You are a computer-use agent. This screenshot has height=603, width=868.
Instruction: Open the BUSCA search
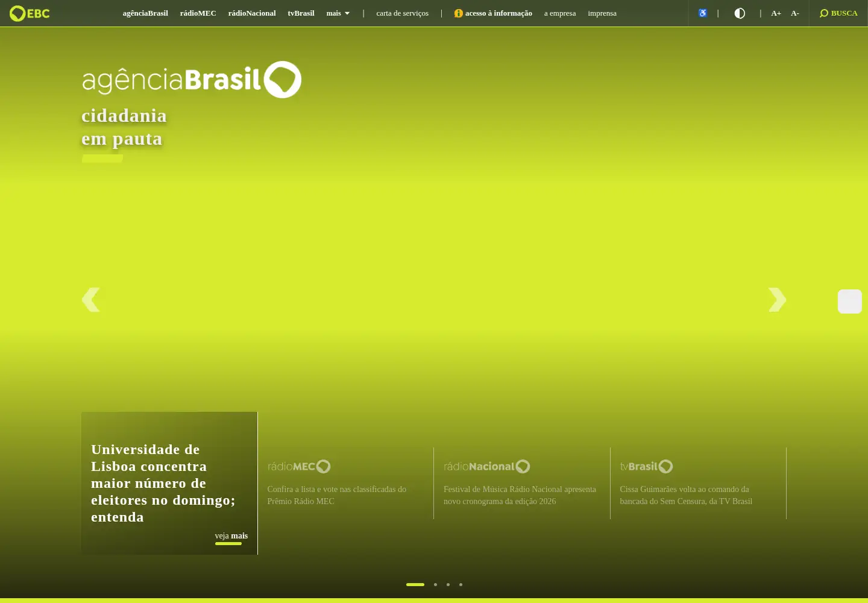(838, 13)
